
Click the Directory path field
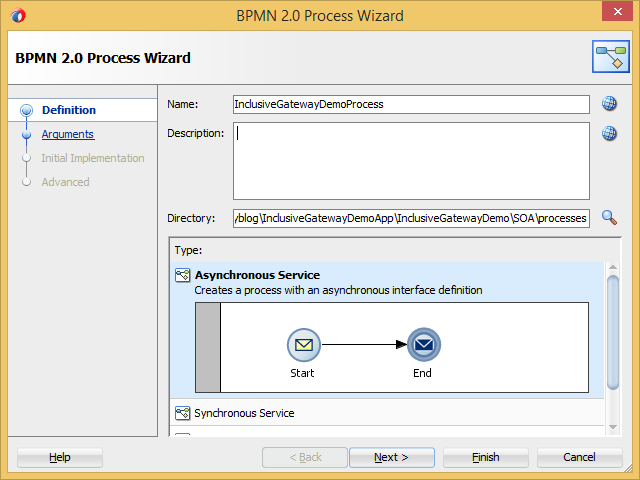click(411, 218)
